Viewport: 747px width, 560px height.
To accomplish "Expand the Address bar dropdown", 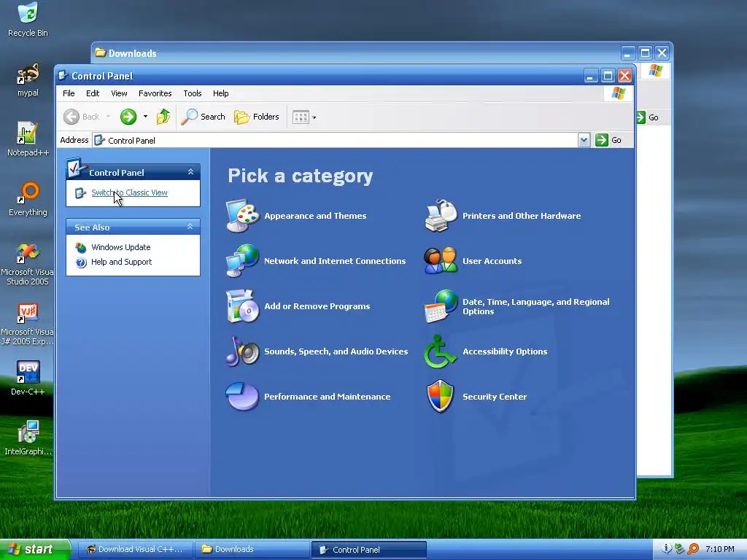I will 584,140.
